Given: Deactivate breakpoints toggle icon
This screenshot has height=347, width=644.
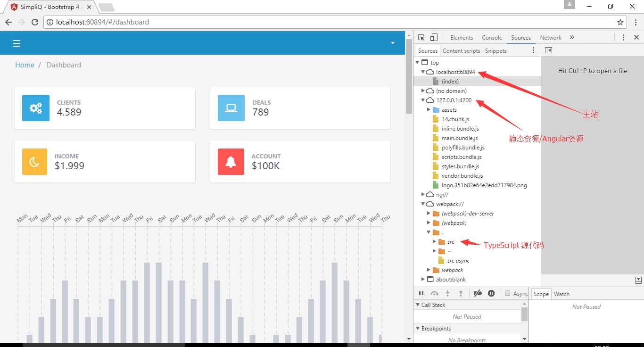Looking at the screenshot, I should (x=478, y=293).
